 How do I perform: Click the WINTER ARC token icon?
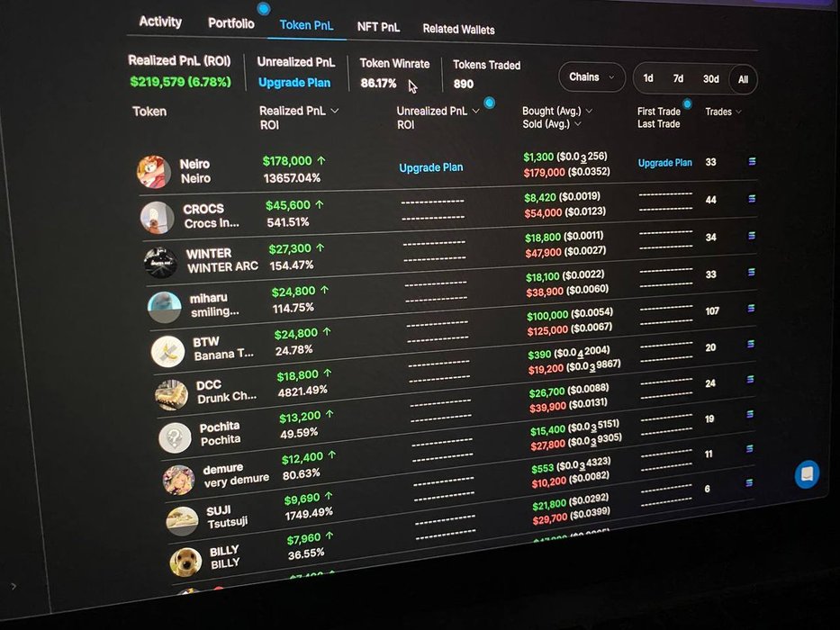tap(160, 262)
